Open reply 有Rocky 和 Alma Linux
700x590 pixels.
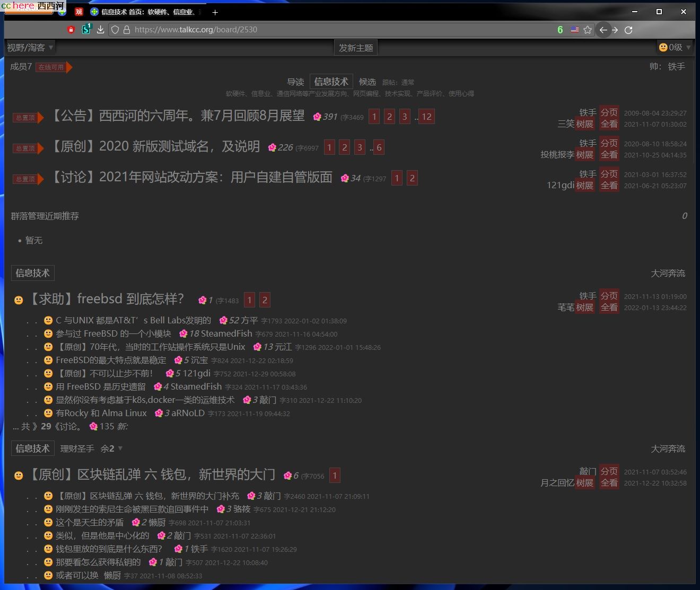point(101,413)
